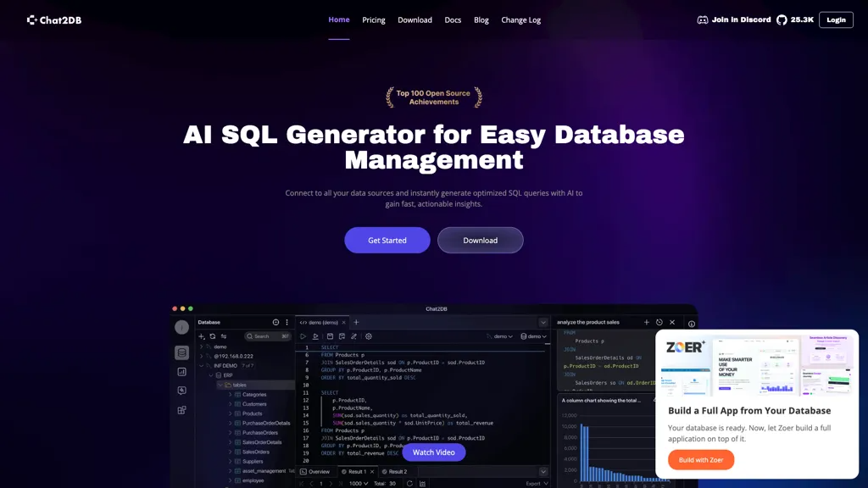This screenshot has width=868, height=488.
Task: Open the Pricing page
Action: (x=374, y=20)
